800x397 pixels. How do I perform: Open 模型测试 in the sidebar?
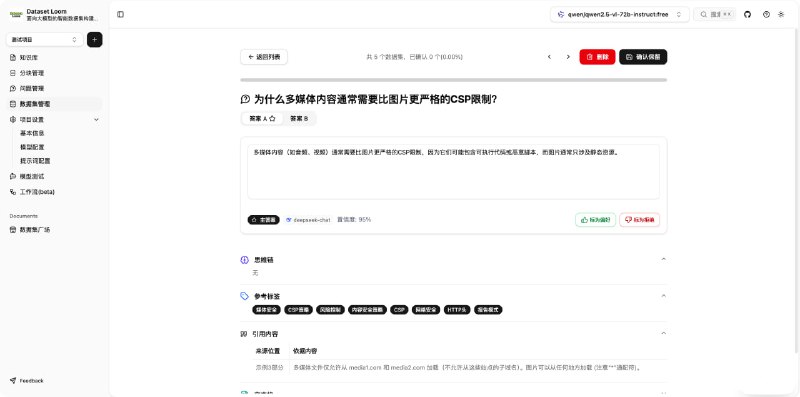54,176
